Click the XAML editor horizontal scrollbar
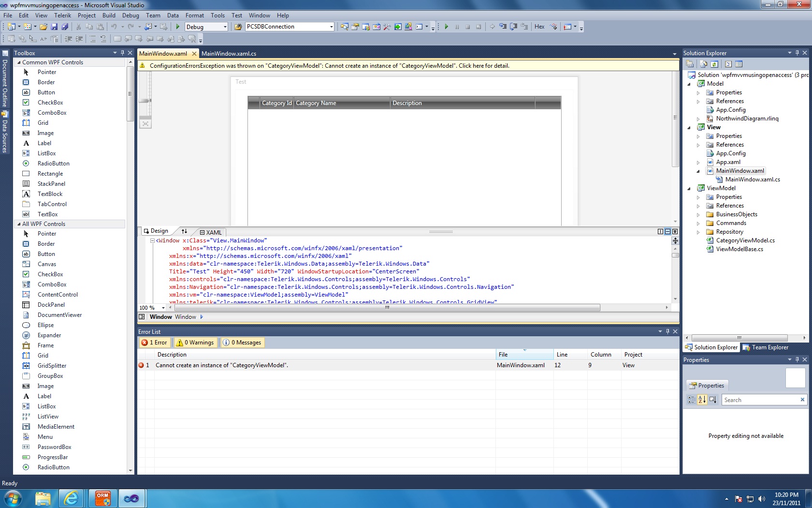The image size is (812, 508). click(x=387, y=308)
